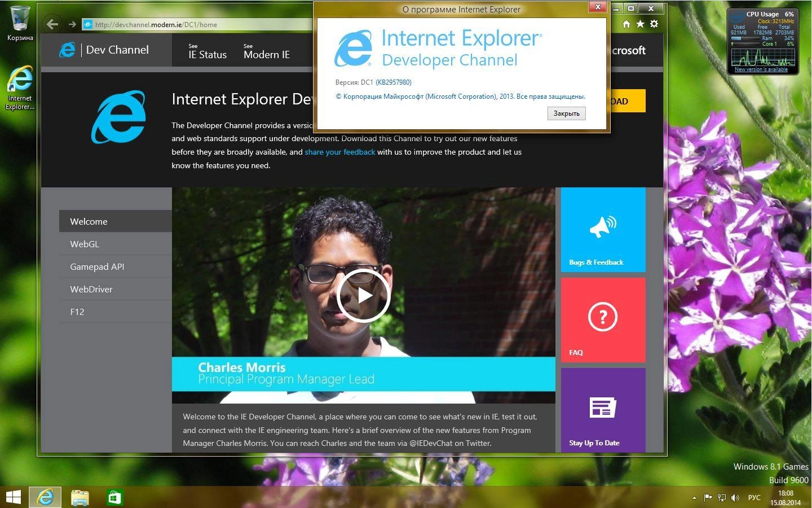The image size is (812, 508).
Task: Click Internet Explorer taskbar icon
Action: (45, 497)
